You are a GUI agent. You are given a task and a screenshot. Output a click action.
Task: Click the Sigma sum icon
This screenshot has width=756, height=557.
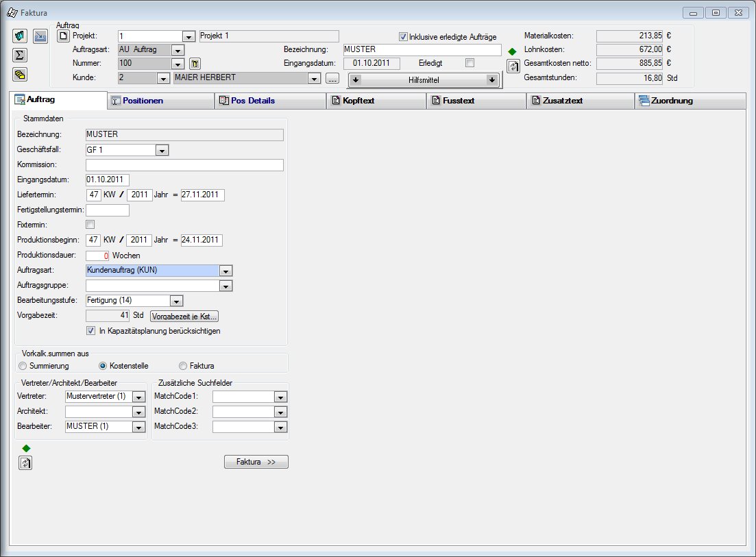20,55
